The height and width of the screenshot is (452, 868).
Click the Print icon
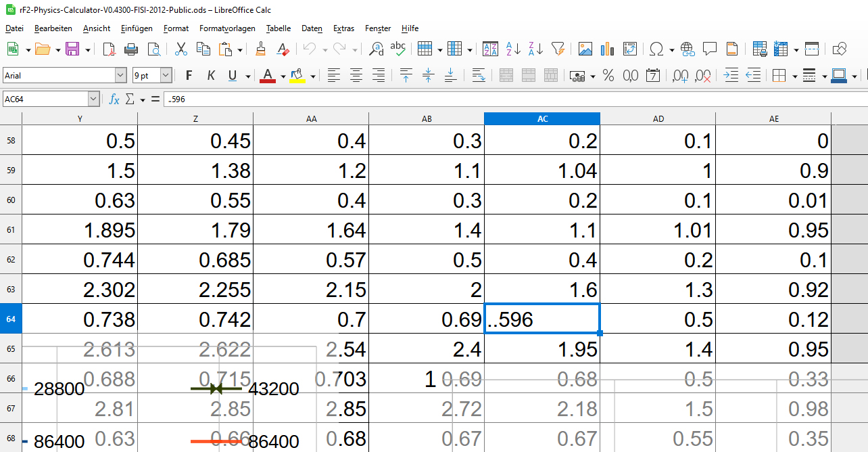132,49
